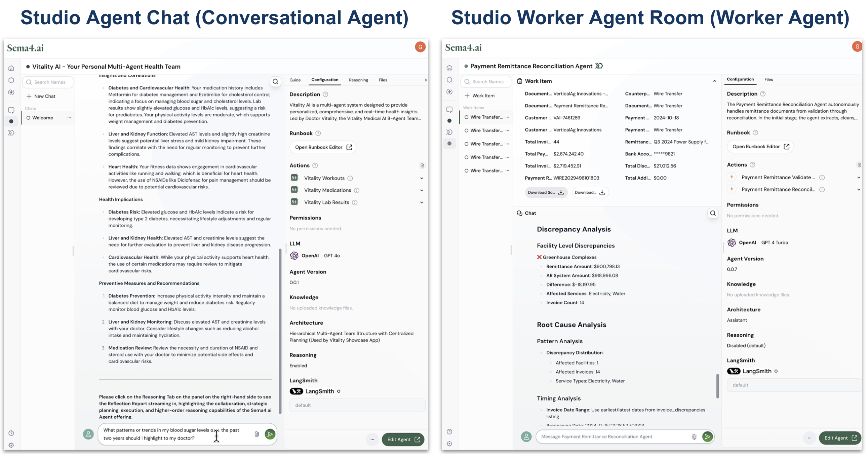Viewport: 868px width, 454px height.
Task: Open home icon in Agent Chat sidebar
Action: 11,68
